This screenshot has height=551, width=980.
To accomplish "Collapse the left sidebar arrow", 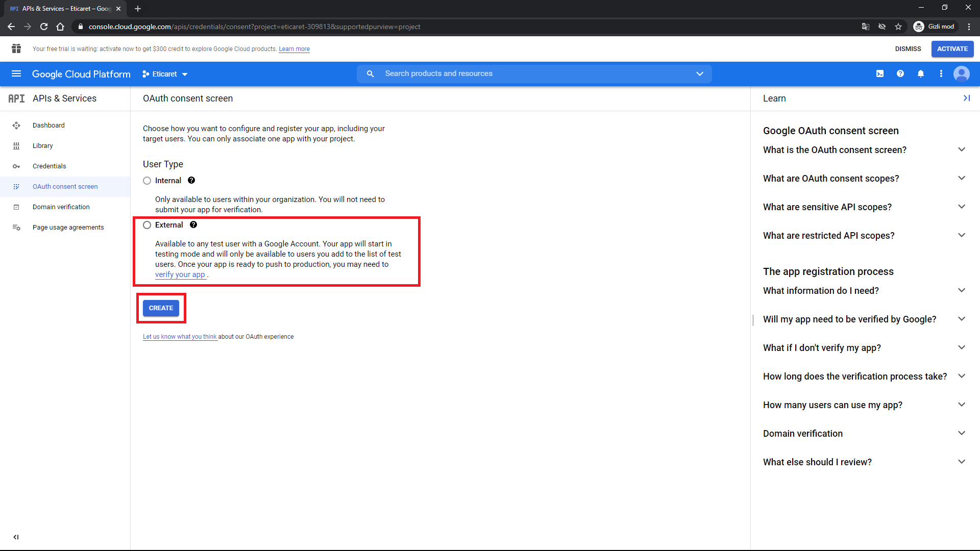I will pos(16,537).
